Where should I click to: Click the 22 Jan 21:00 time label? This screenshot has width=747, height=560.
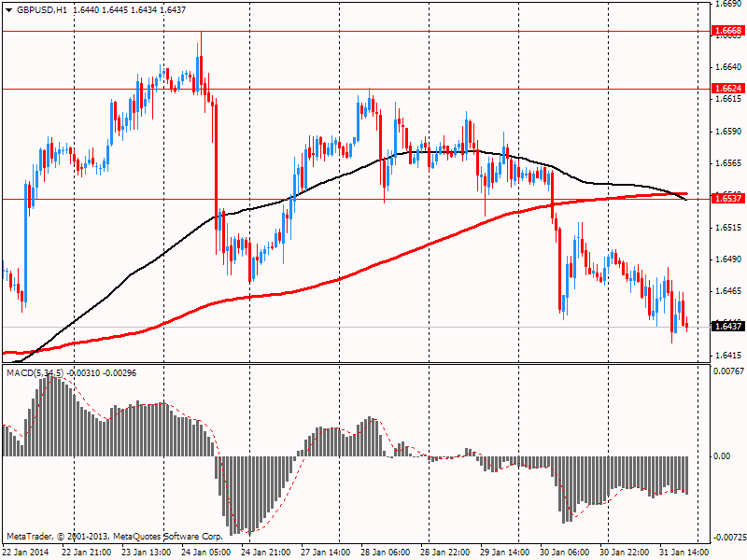tap(87, 553)
